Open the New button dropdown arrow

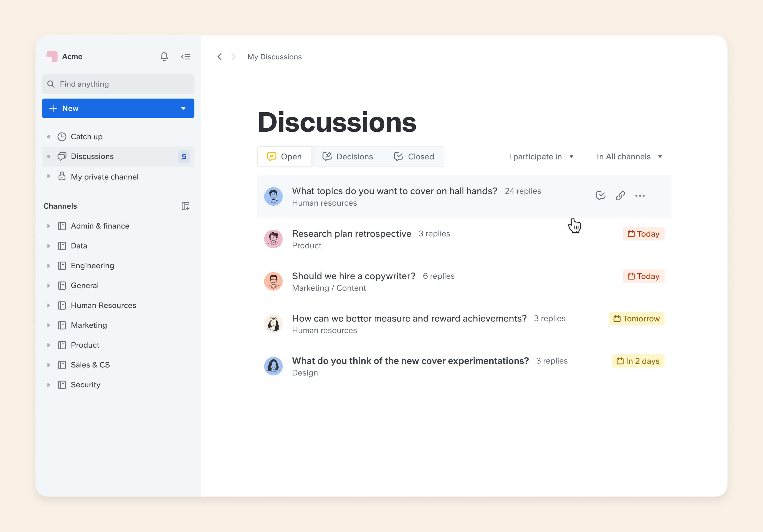pos(183,108)
